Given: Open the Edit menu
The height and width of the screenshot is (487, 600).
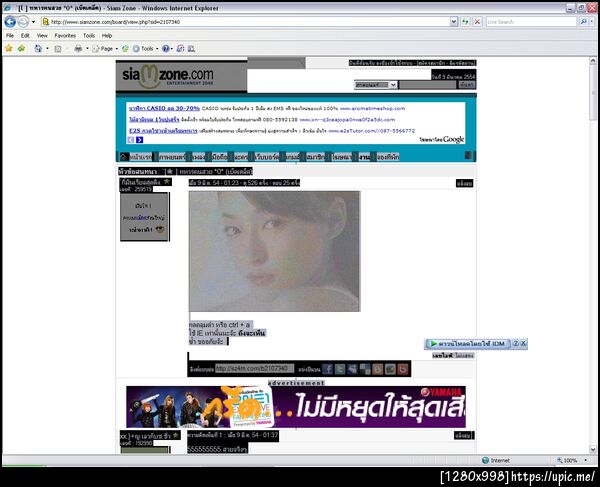Looking at the screenshot, I should 25,36.
